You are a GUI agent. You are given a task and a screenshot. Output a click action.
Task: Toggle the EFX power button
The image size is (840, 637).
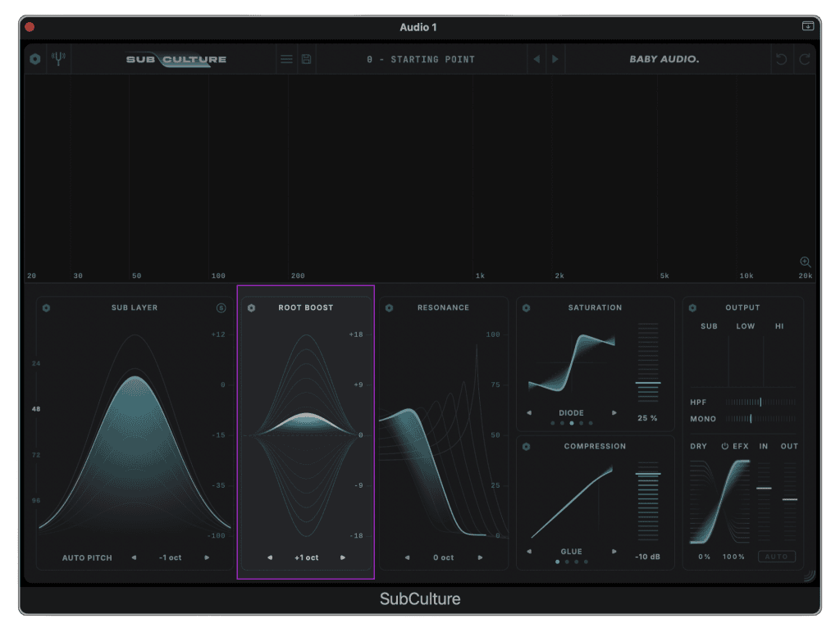(725, 446)
